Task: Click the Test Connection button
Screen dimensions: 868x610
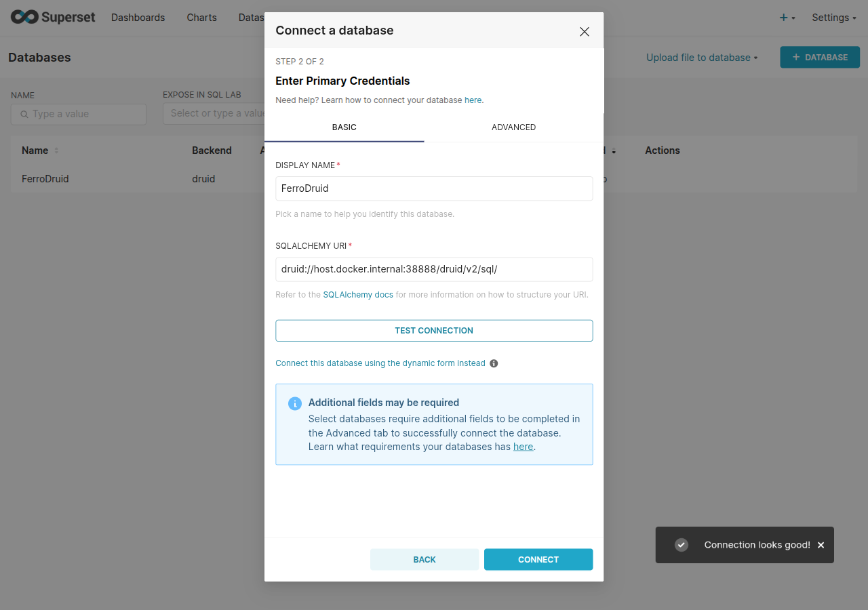Action: pos(434,331)
